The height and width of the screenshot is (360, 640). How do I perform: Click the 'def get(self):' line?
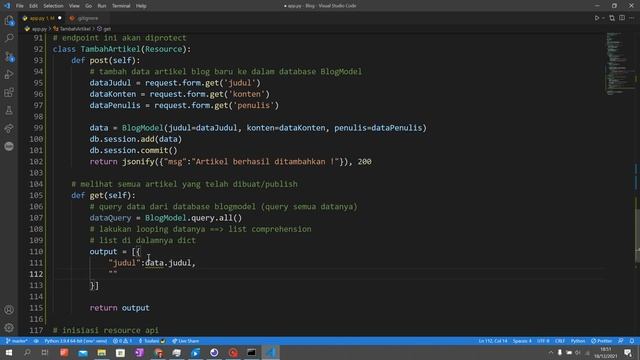[x=103, y=195]
